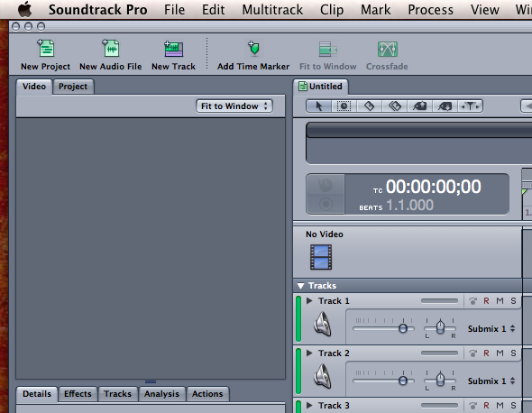This screenshot has width=532, height=413.
Task: Click the Track 2 effects bypass icon
Action: [x=472, y=353]
